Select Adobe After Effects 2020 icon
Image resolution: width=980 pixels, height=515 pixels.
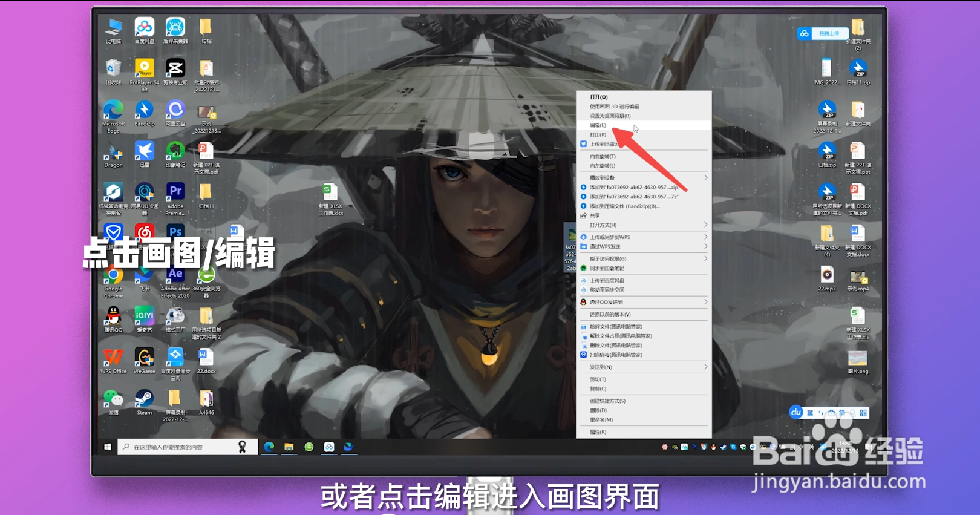click(x=175, y=282)
